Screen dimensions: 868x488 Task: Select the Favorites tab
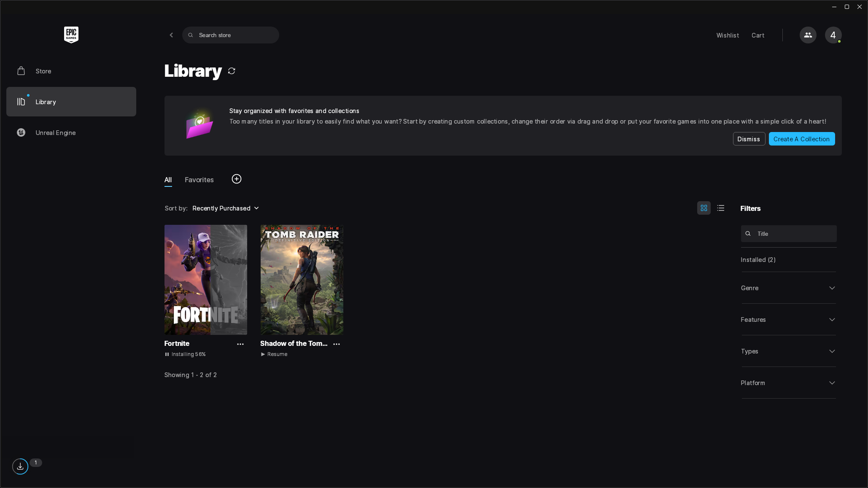tap(199, 180)
